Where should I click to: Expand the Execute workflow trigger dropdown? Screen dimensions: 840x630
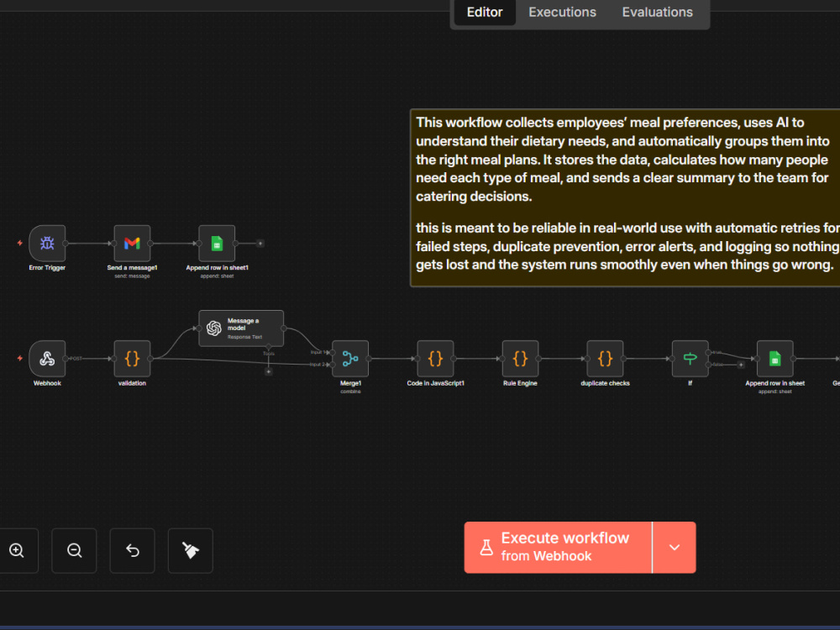tap(675, 548)
